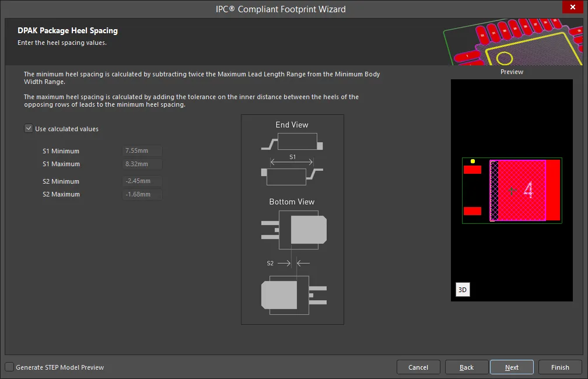588x379 pixels.
Task: Click the upper red lead pad in preview
Action: tap(473, 170)
